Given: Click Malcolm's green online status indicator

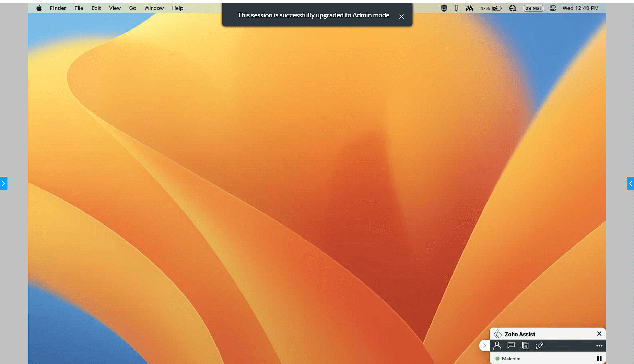Looking at the screenshot, I should [497, 358].
